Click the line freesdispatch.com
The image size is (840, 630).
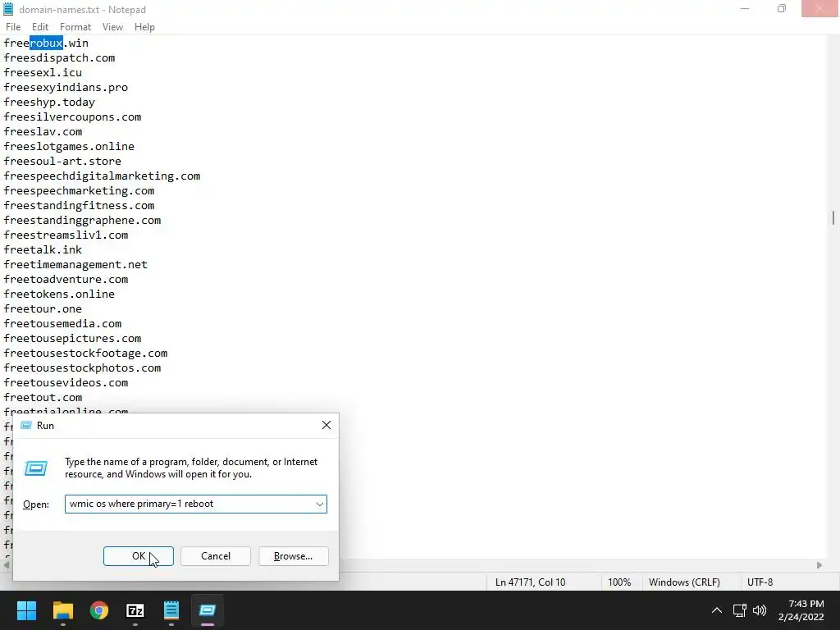(59, 58)
